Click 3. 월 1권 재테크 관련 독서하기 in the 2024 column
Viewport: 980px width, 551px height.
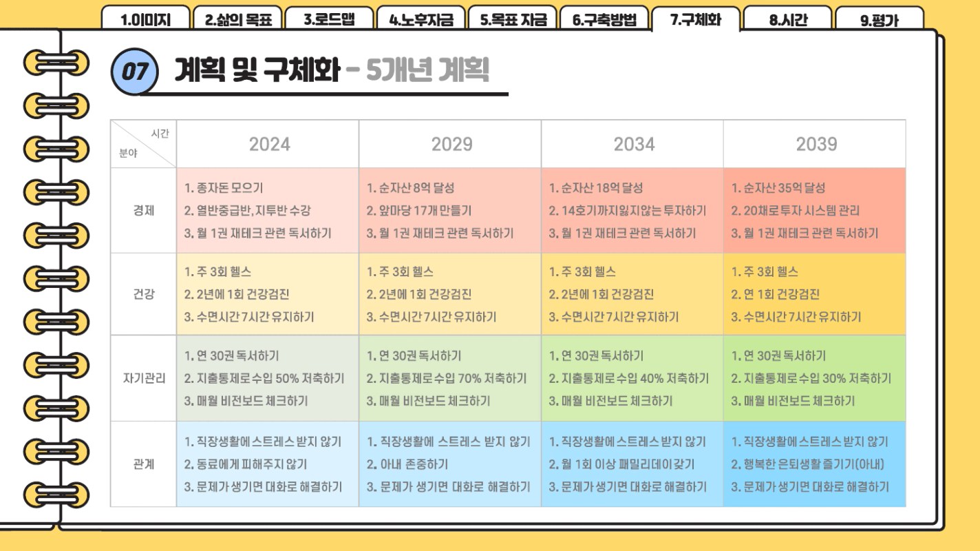click(x=257, y=233)
